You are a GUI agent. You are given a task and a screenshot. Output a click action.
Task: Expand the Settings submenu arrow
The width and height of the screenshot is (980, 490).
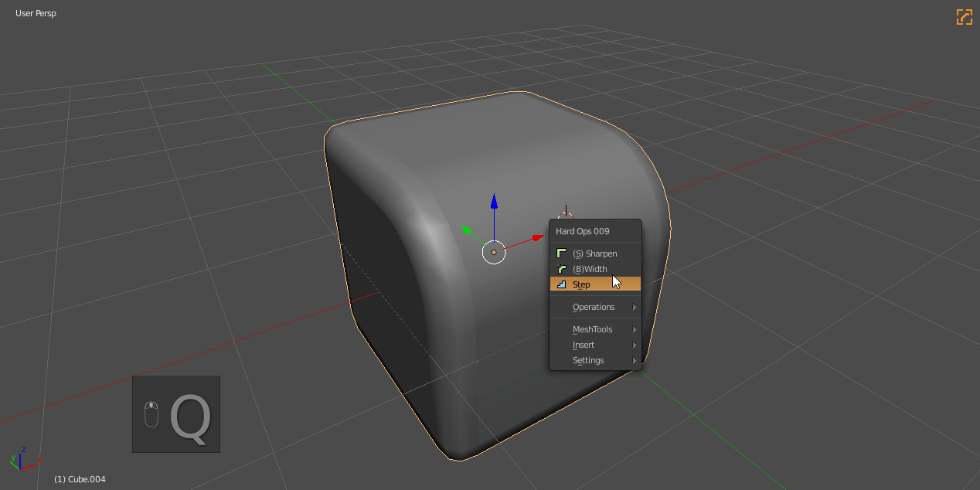click(635, 360)
